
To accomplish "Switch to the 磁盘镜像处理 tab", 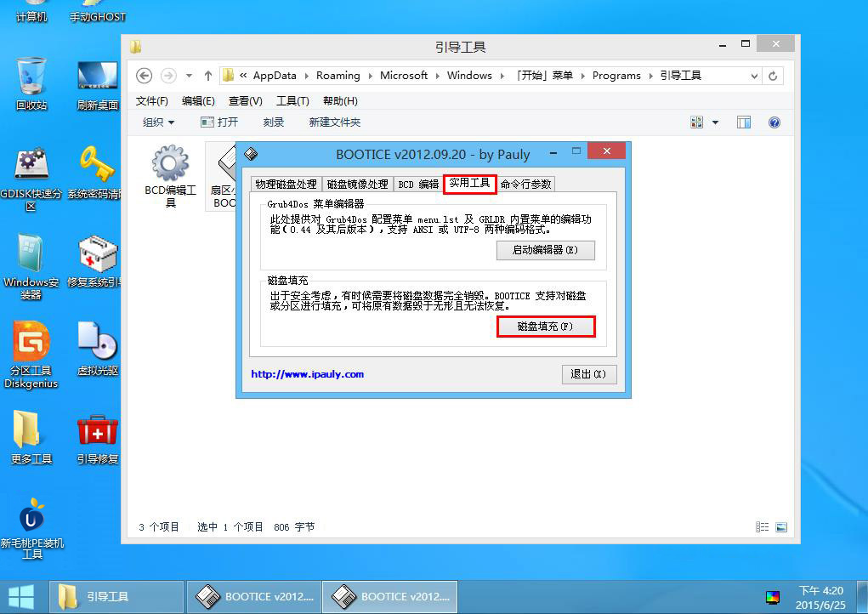I will click(357, 185).
